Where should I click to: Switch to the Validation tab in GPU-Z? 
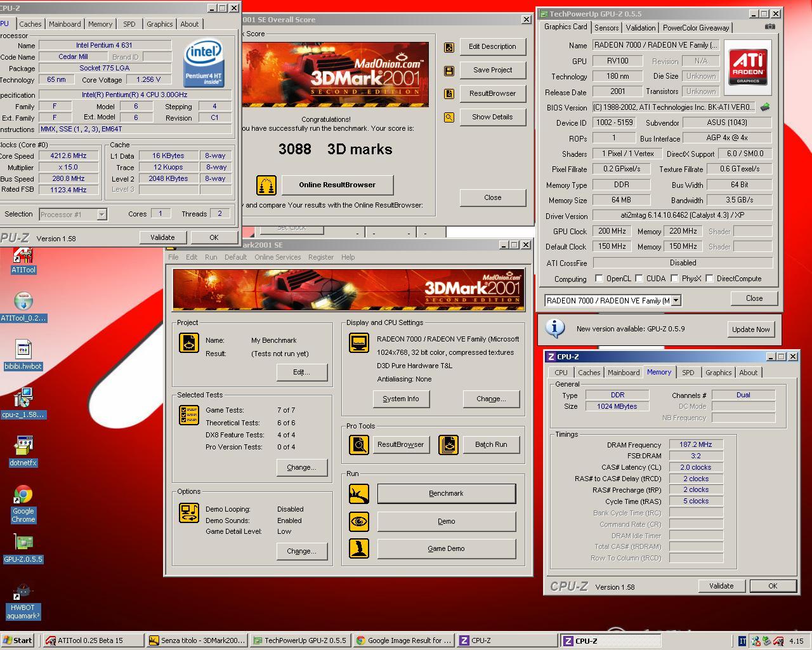pyautogui.click(x=641, y=28)
